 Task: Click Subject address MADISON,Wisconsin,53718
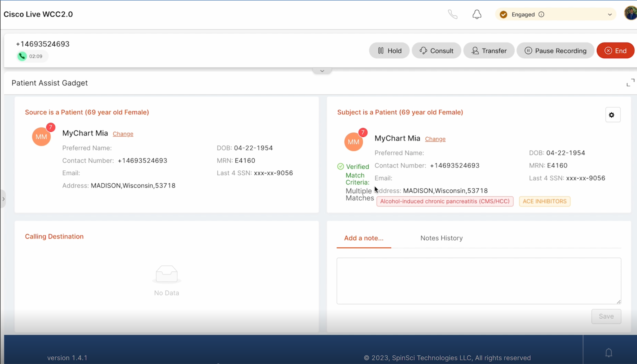click(445, 191)
